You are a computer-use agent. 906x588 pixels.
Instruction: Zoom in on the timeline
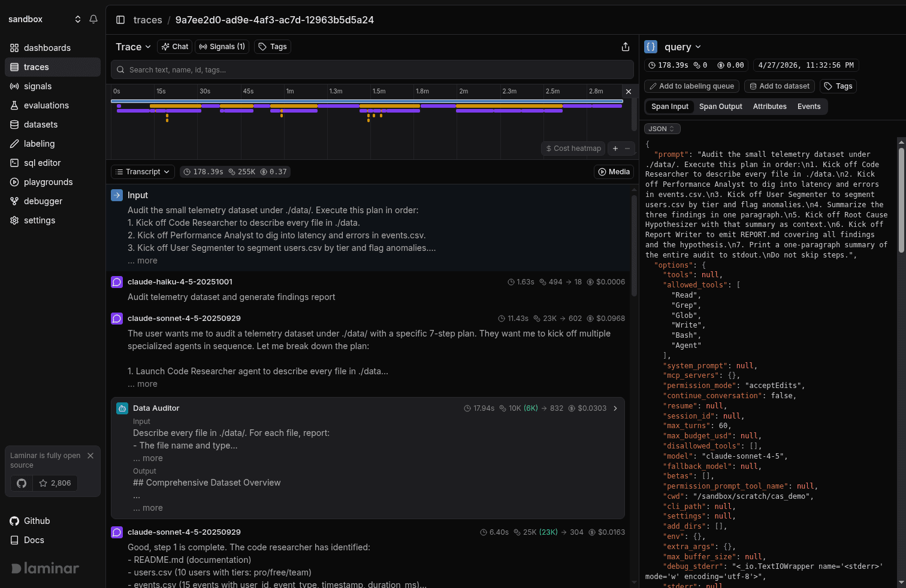click(615, 148)
